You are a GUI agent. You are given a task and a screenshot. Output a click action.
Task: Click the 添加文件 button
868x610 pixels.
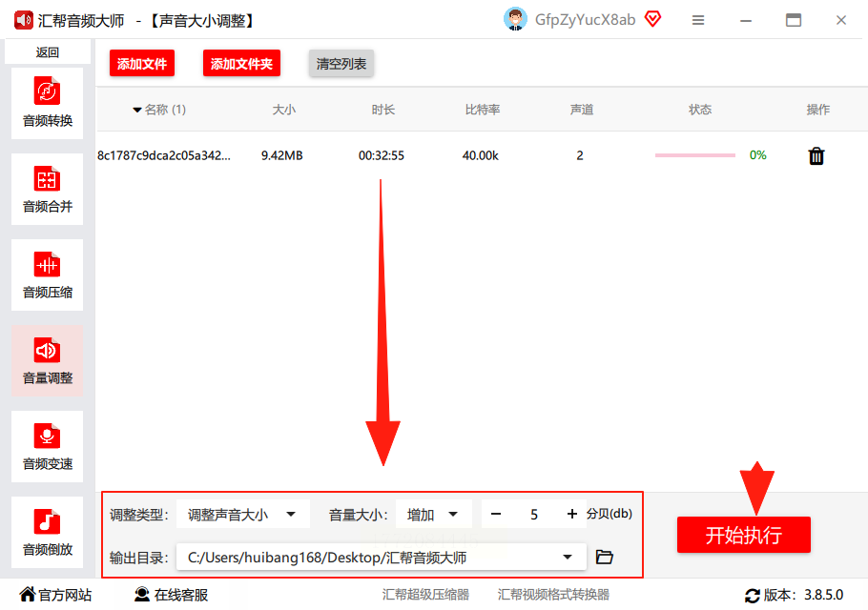(x=142, y=64)
